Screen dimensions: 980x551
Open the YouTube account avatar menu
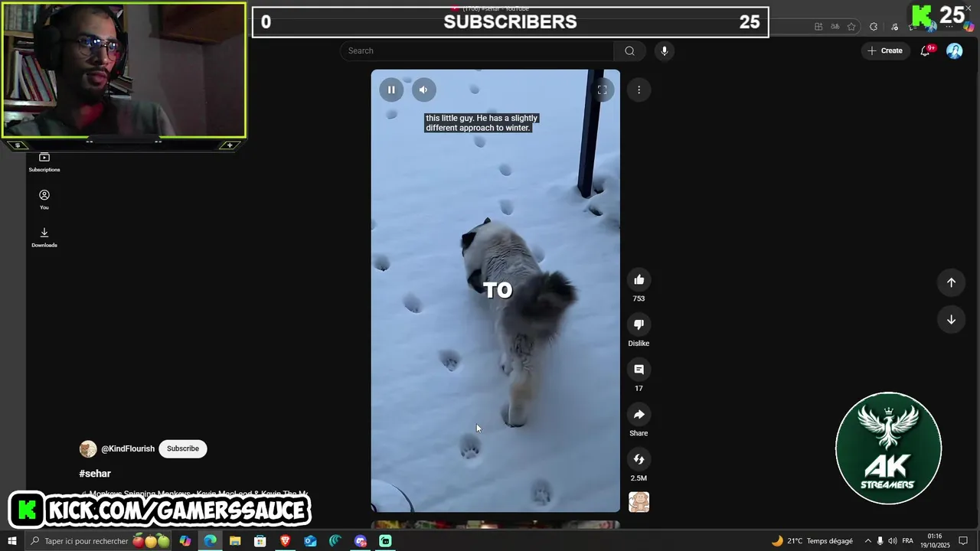click(x=955, y=51)
